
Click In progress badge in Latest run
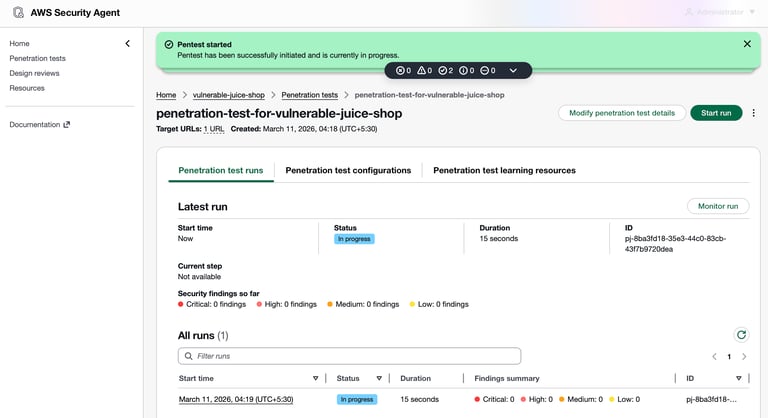[x=354, y=239]
